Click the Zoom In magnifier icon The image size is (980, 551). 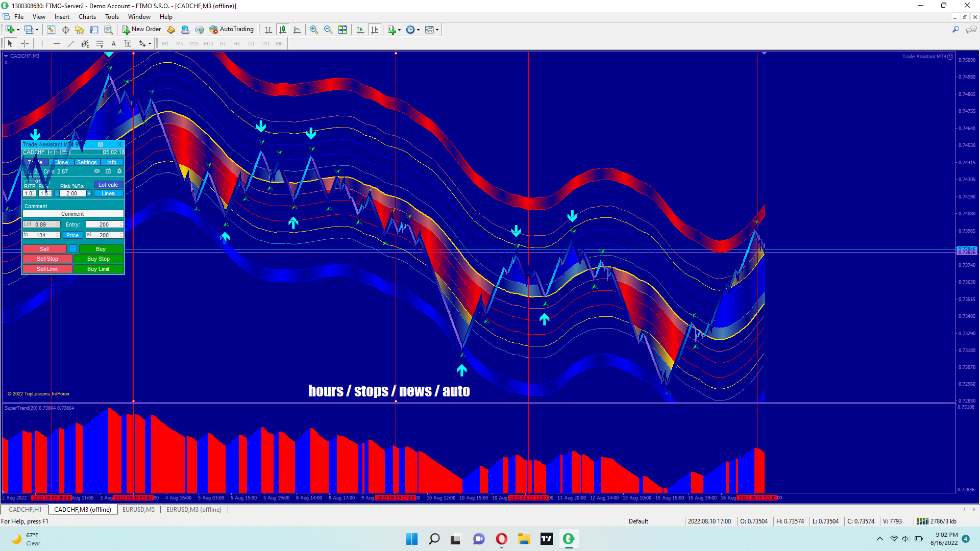coord(314,30)
